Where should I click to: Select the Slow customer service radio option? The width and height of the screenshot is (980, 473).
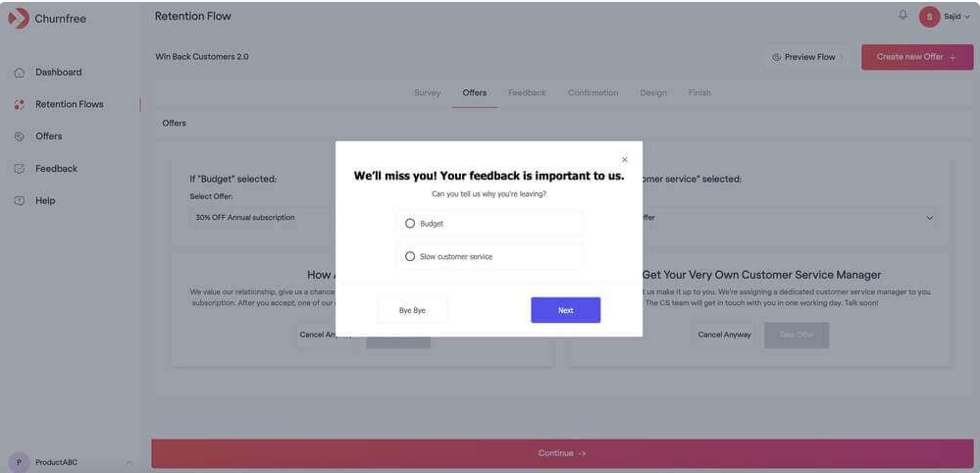coord(410,256)
